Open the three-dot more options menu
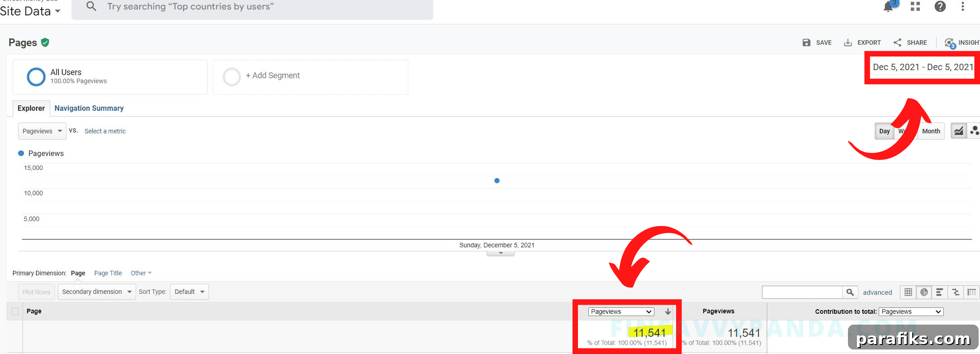980x354 pixels. pyautogui.click(x=963, y=6)
